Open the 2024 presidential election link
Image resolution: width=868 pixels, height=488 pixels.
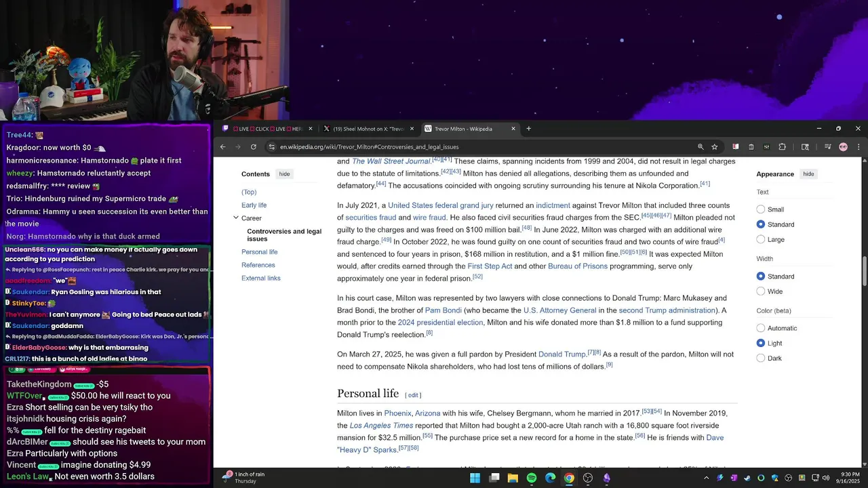(x=440, y=323)
